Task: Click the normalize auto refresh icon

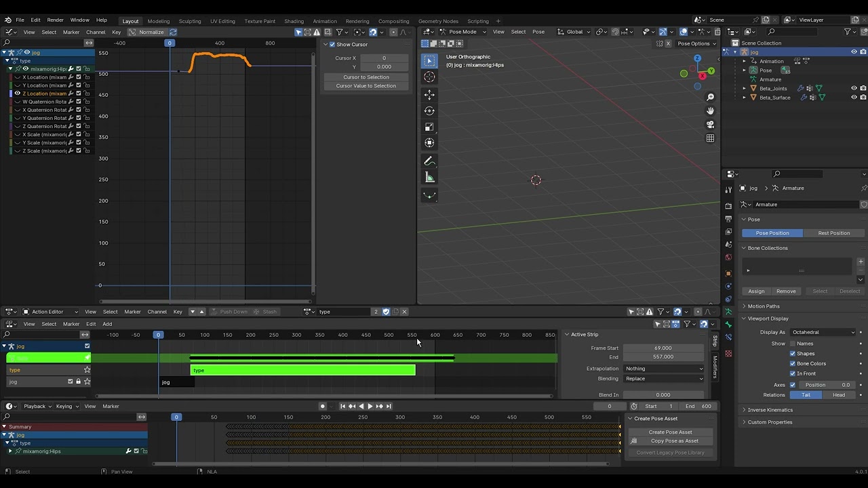Action: coord(173,32)
